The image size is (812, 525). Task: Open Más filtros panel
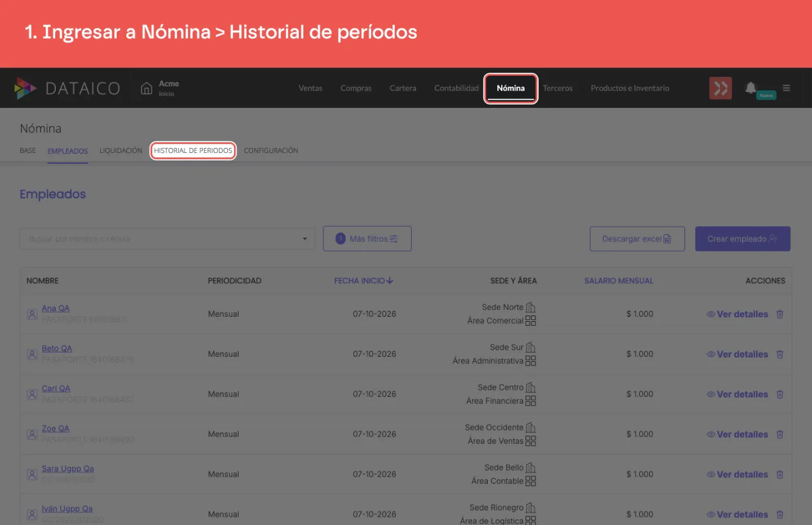click(367, 239)
